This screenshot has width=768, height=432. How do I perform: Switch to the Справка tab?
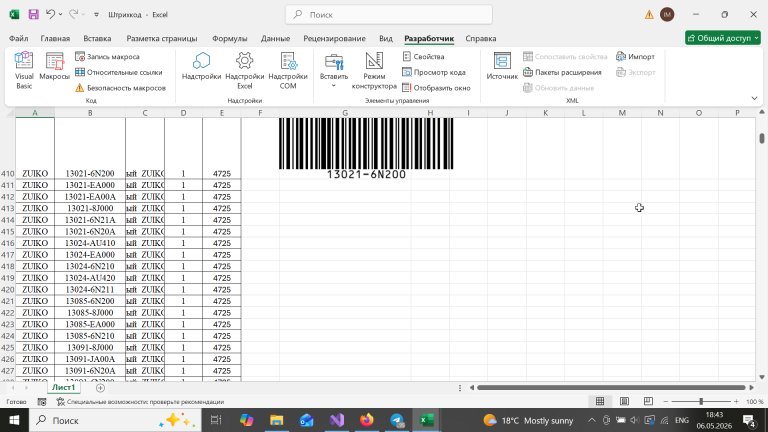480,38
